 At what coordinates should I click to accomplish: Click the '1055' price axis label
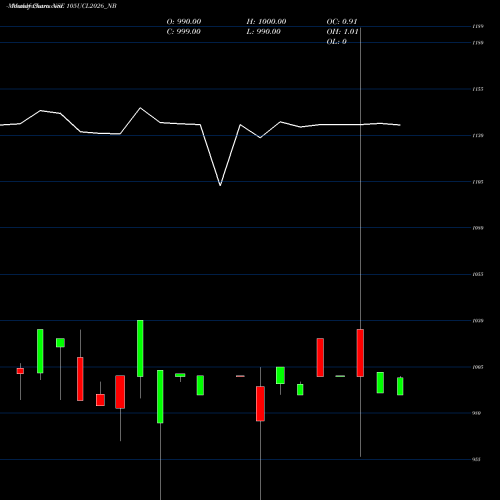pos(478,274)
